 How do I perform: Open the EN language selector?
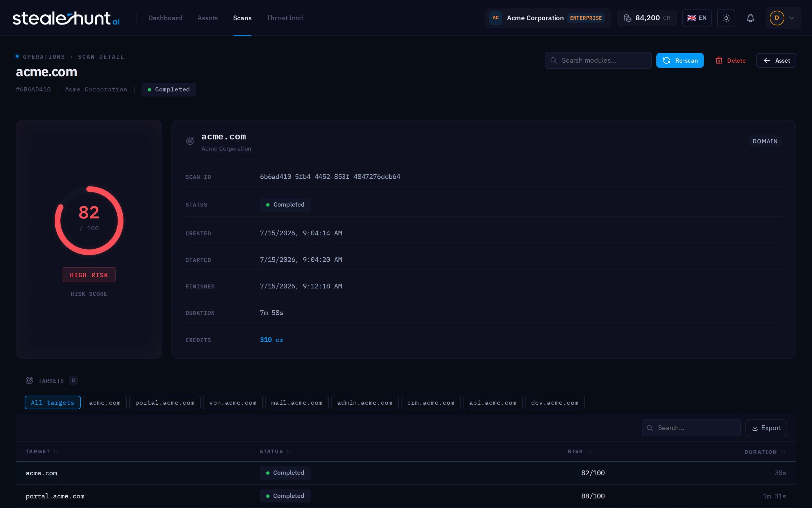pos(697,18)
